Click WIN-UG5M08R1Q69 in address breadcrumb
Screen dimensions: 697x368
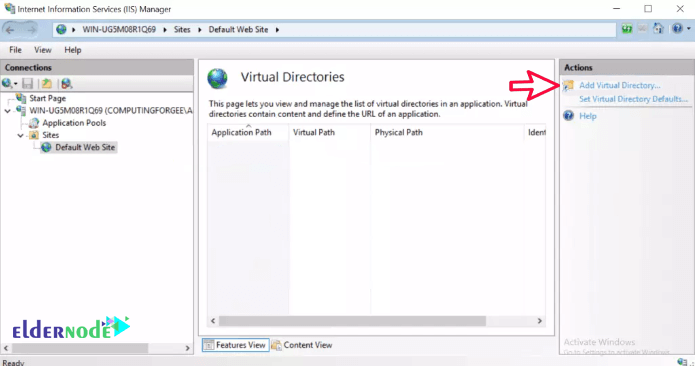tap(119, 30)
